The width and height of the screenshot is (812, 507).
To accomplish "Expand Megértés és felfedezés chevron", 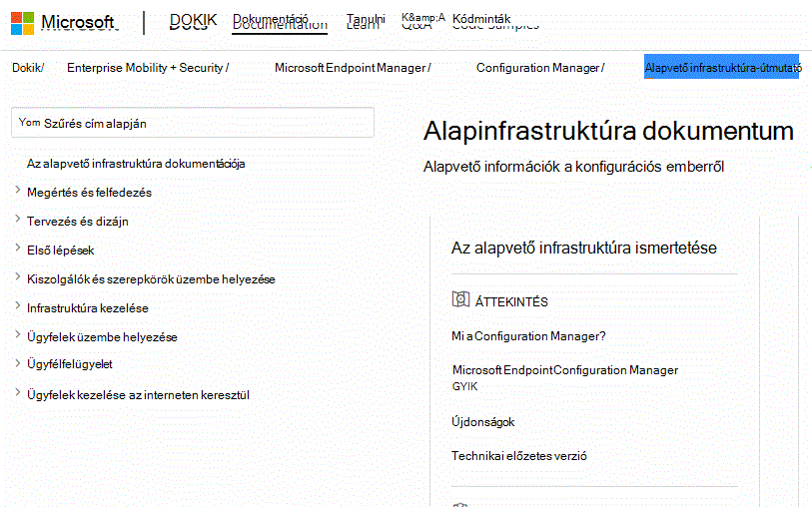I will click(18, 190).
